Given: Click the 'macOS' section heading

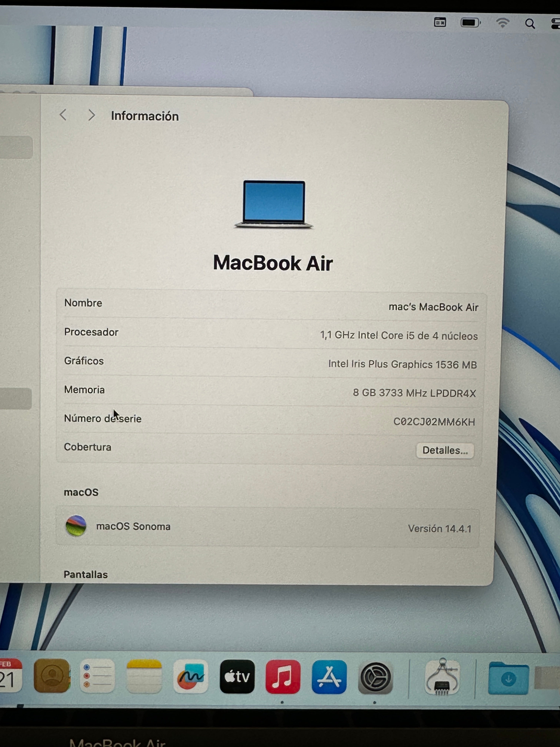Looking at the screenshot, I should tap(81, 492).
